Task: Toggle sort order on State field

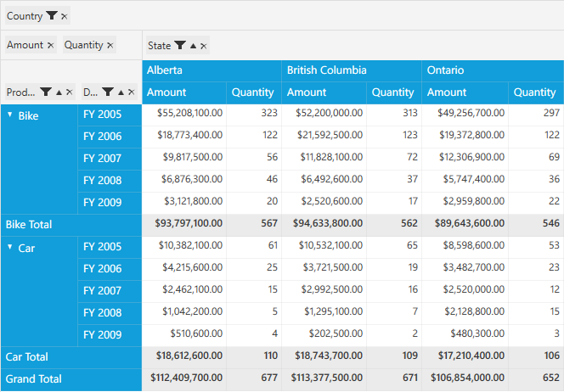Action: tap(193, 46)
